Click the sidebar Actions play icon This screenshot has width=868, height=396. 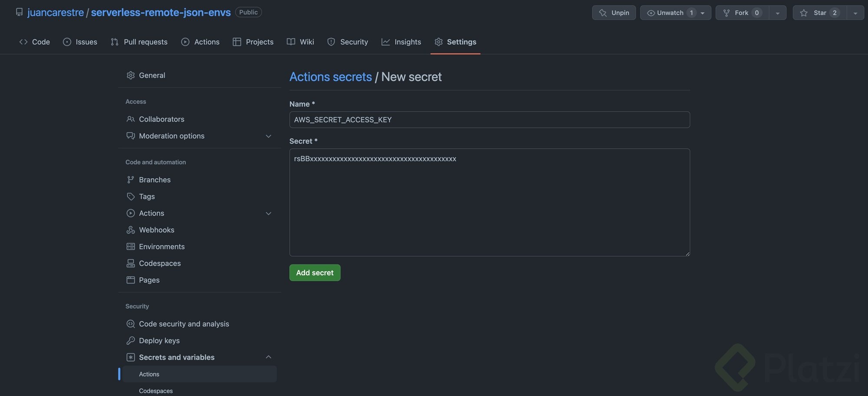131,213
